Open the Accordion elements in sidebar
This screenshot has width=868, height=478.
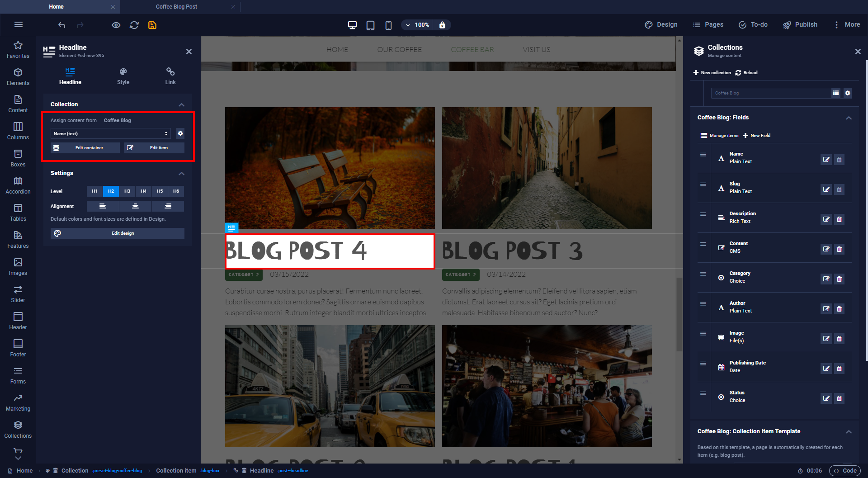[x=18, y=185]
